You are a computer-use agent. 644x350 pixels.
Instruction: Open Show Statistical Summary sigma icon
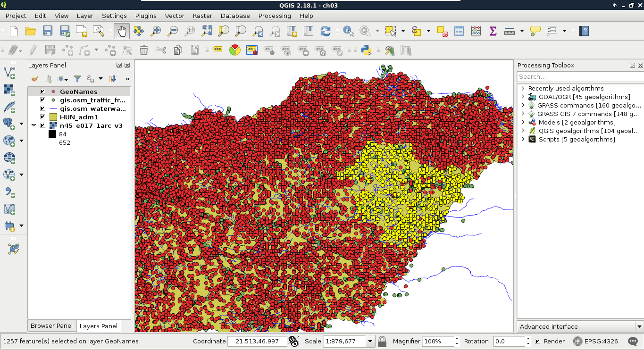click(493, 31)
